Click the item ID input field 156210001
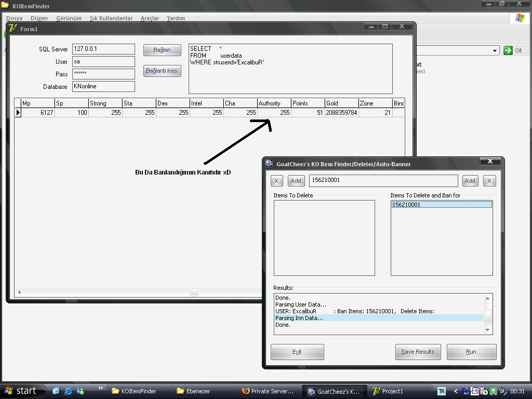This screenshot has width=532, height=399. [383, 180]
